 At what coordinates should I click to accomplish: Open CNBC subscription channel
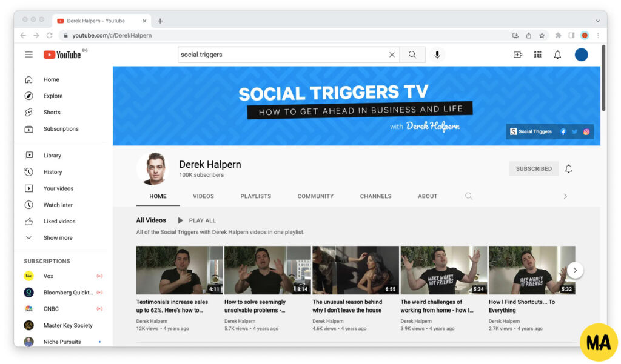click(61, 309)
